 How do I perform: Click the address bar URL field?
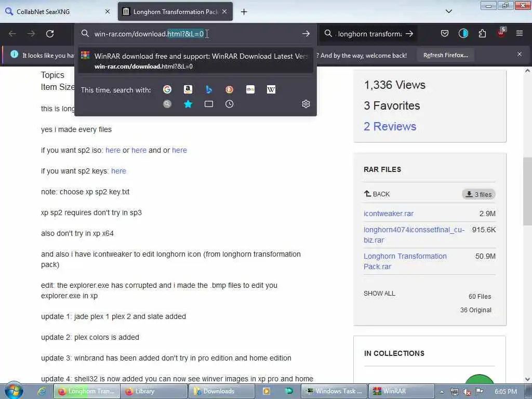pyautogui.click(x=195, y=34)
